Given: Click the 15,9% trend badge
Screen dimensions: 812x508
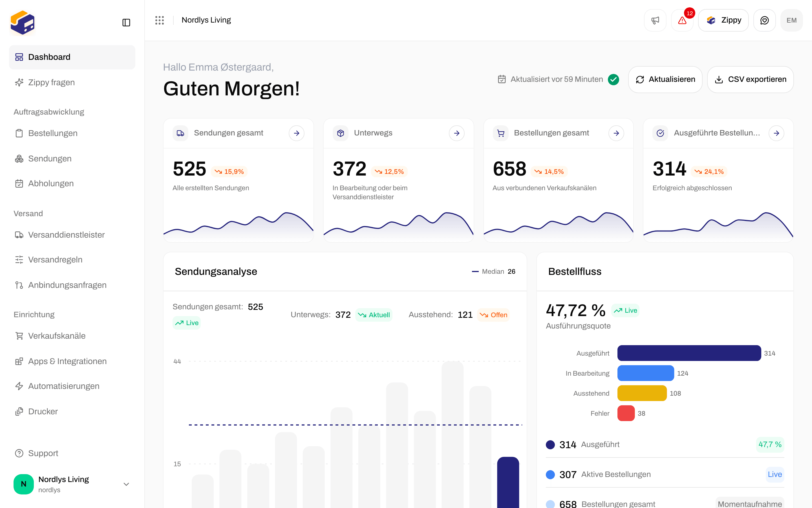Looking at the screenshot, I should [229, 172].
